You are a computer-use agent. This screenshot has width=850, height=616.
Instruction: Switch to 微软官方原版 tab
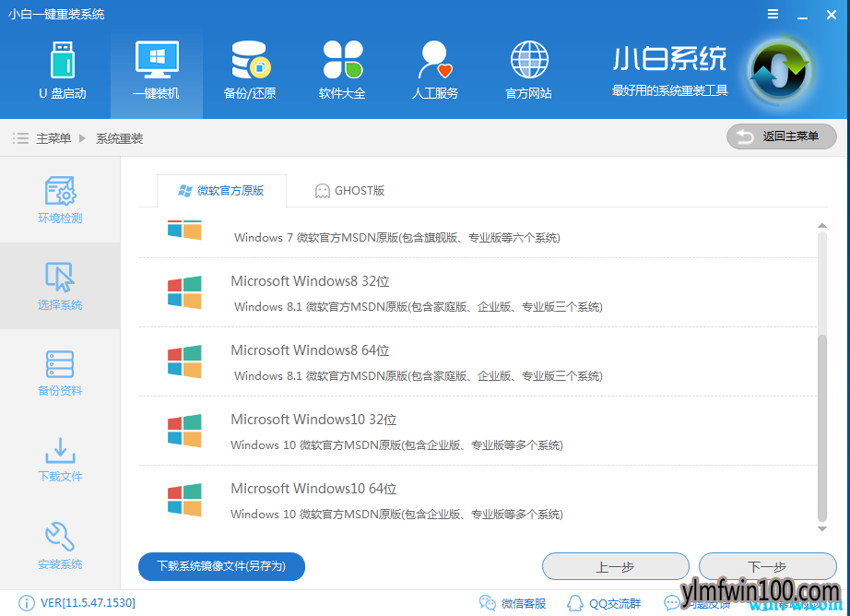(221, 191)
